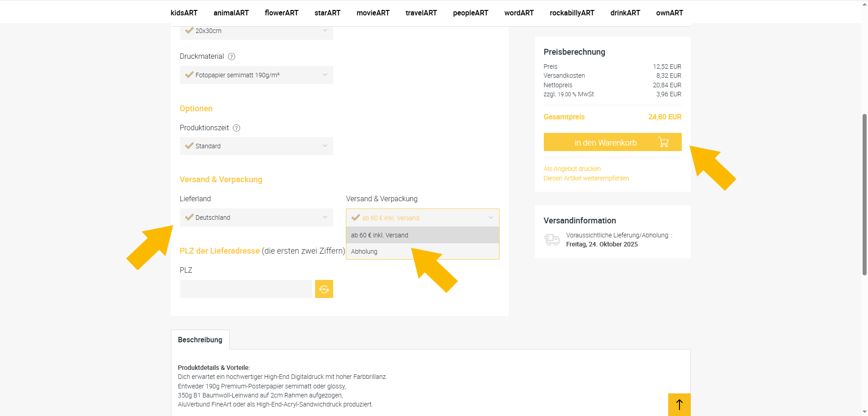Viewport: 868px width, 416px height.
Task: Open the Beschreibung tab
Action: 200,340
